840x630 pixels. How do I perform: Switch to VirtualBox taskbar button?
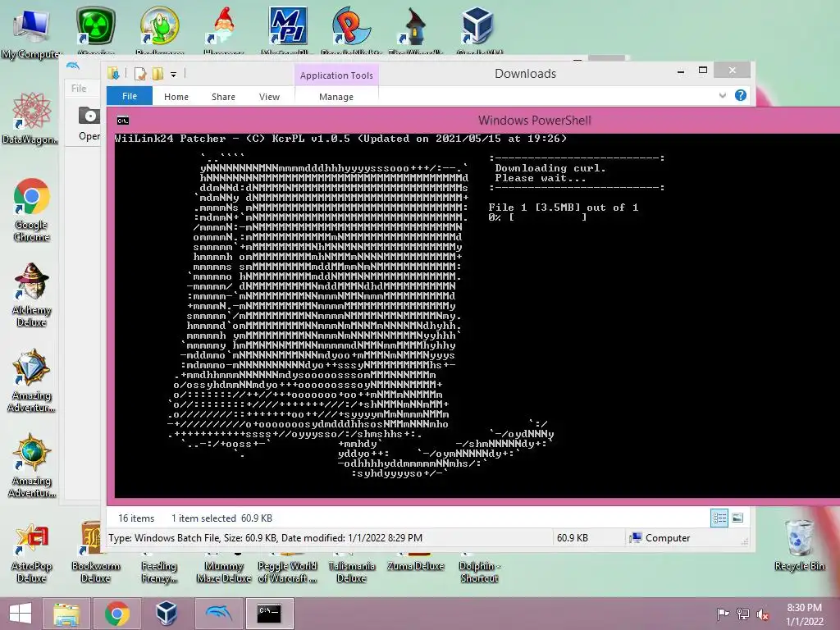[167, 614]
